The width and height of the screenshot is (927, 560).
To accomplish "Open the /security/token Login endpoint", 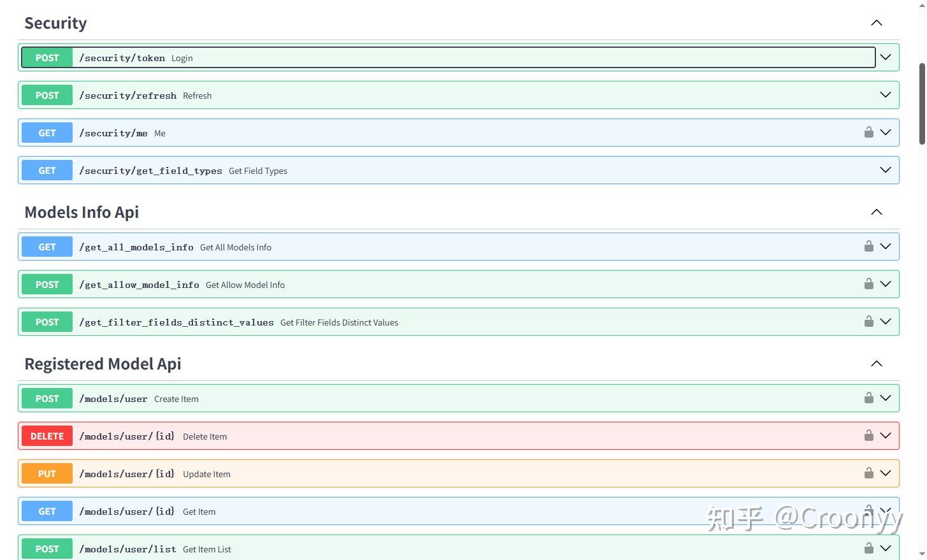I will pyautogui.click(x=886, y=57).
